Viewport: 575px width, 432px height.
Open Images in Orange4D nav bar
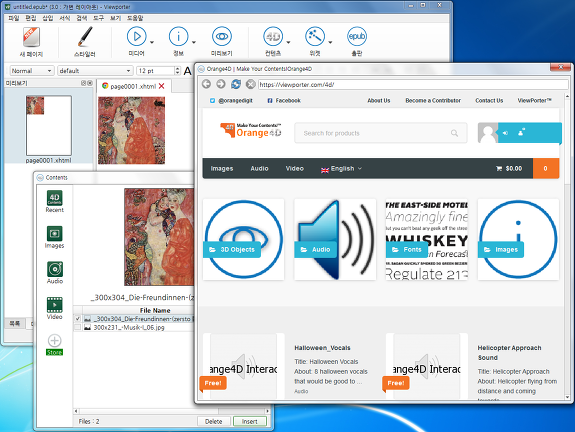pyautogui.click(x=222, y=168)
